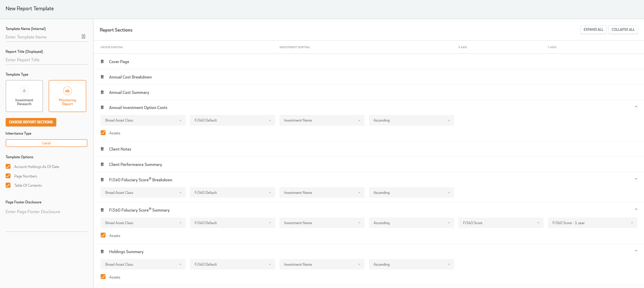Click Expand All button
Viewport: 644px width, 288px height.
click(x=593, y=29)
